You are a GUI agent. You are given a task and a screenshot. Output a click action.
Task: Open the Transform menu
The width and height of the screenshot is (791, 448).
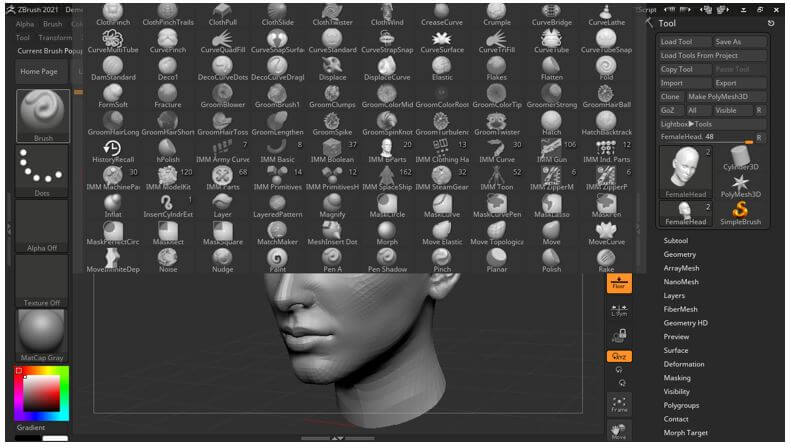coord(55,37)
